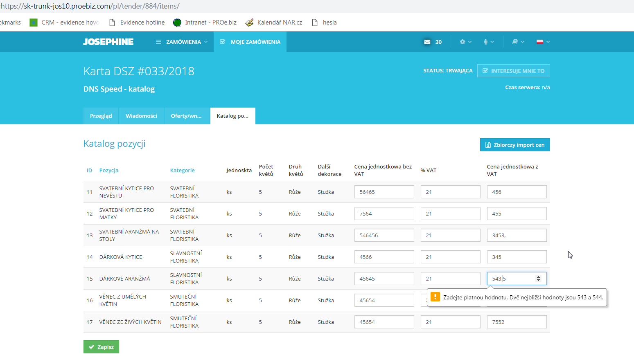Switch to the Przegląd tab
This screenshot has height=364, width=634.
(101, 116)
